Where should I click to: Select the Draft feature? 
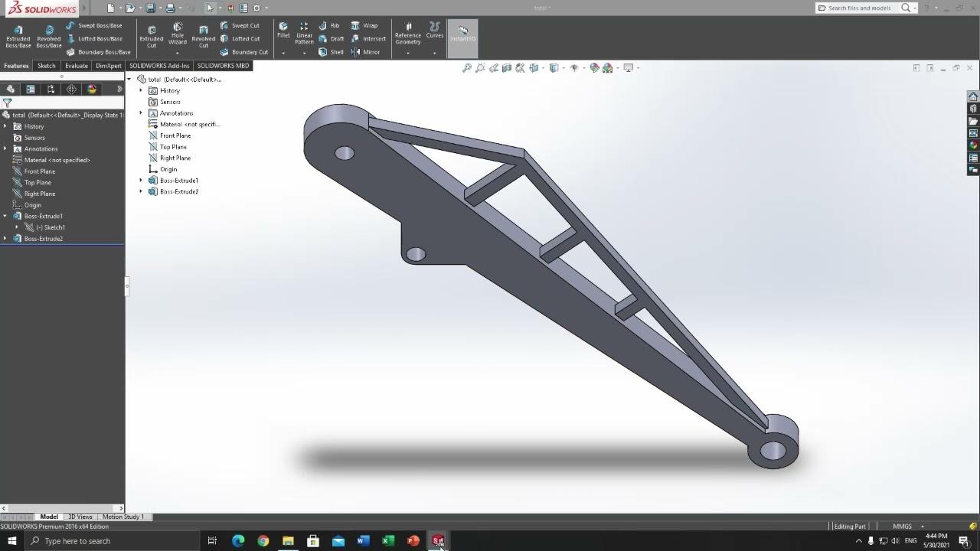332,38
